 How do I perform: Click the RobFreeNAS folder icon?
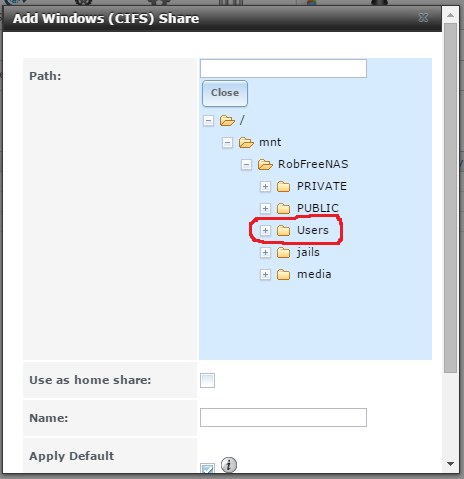point(265,164)
